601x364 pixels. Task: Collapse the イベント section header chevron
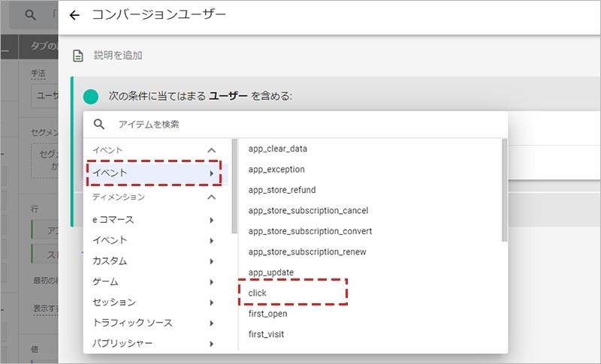(212, 151)
